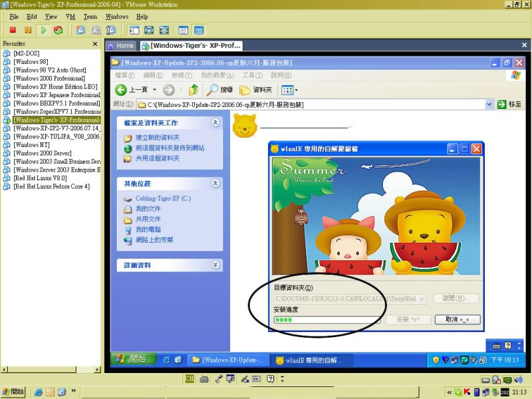
Task: Open the snapshot manager icon in VMware toolbar
Action: tap(111, 30)
